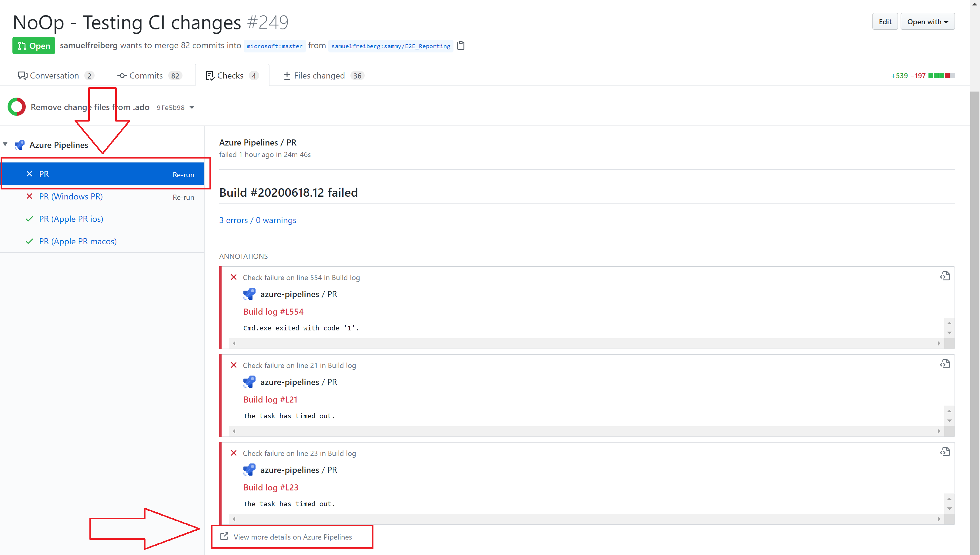Click commit message Remove change files from .ado

90,107
